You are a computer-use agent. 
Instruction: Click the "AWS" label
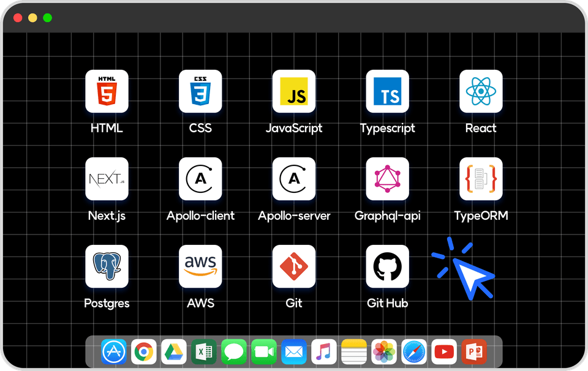200,303
